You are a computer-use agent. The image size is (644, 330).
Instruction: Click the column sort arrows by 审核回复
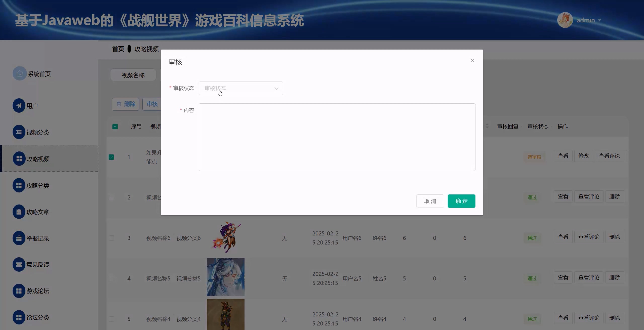(487, 126)
